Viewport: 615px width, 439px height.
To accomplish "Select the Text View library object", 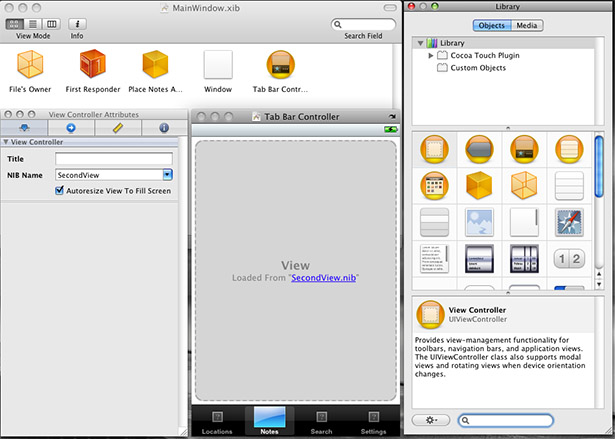I will [x=434, y=259].
